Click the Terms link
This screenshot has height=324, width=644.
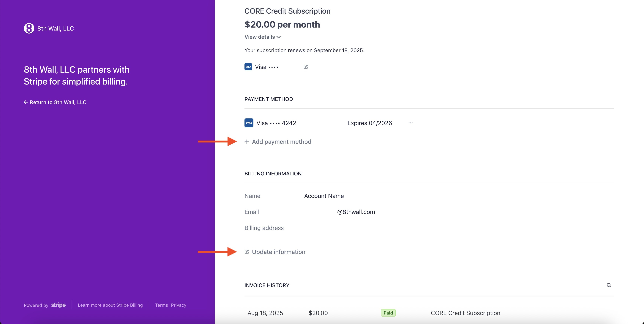161,305
